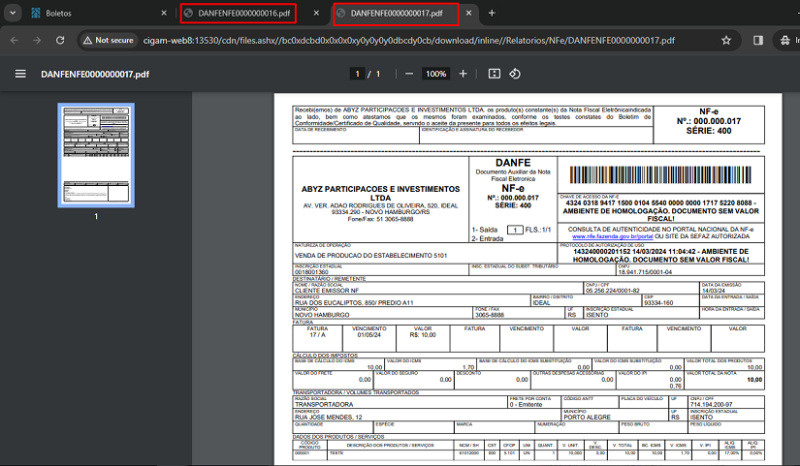Click the CEP 93334-160
The image size is (800, 466).
658,303
